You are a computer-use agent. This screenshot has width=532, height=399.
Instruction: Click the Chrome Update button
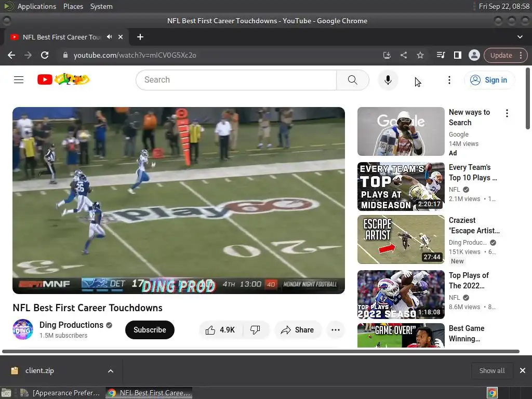click(501, 55)
